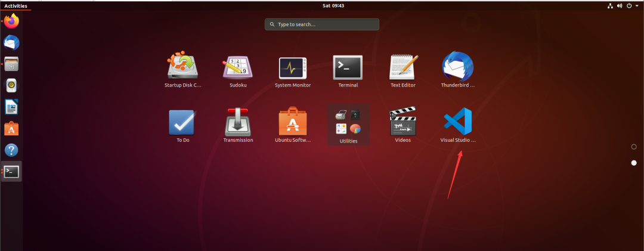Open Visual Studio Code app
This screenshot has width=644, height=251.
tap(457, 122)
